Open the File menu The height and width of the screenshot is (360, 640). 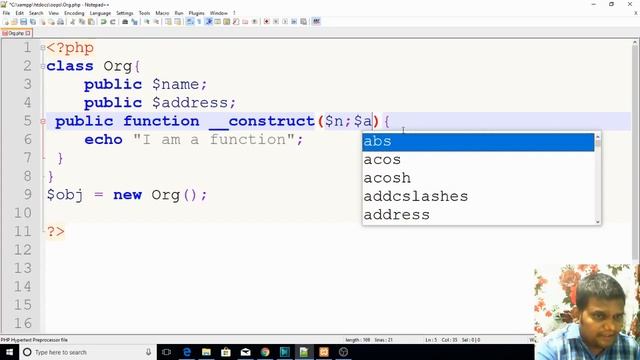click(6, 13)
